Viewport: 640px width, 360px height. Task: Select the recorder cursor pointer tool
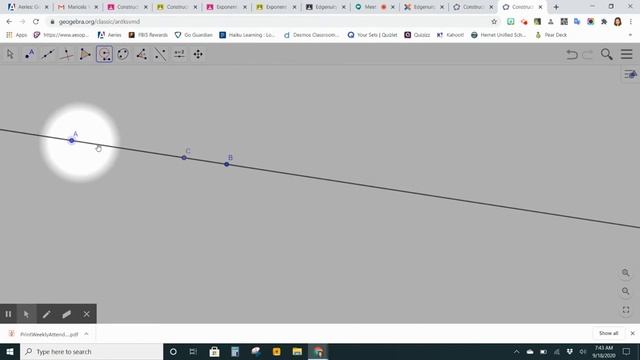click(26, 314)
